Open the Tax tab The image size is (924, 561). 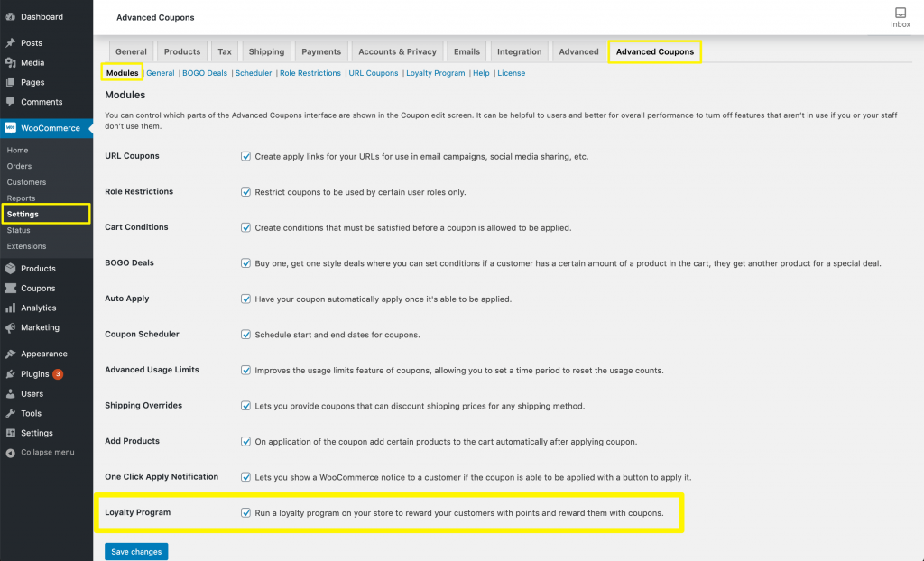click(225, 51)
